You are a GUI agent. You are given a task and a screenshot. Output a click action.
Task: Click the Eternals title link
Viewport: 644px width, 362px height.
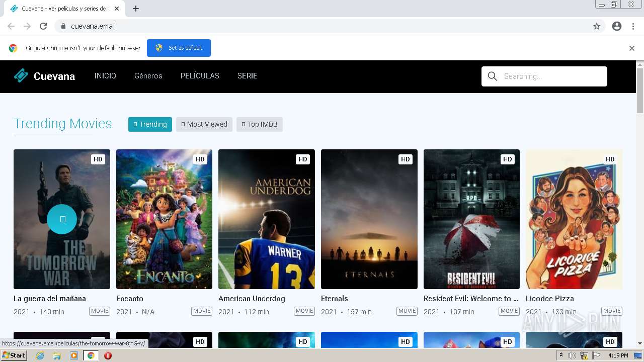pos(335,299)
